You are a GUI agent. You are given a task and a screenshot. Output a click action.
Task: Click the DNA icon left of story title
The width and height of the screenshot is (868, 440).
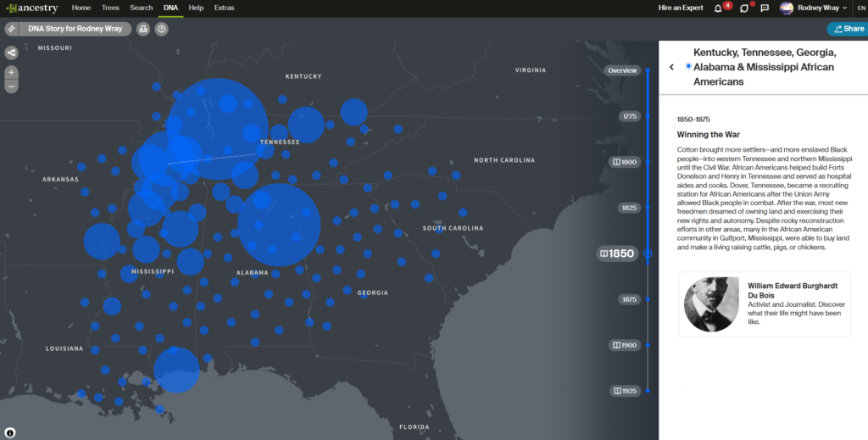(x=11, y=29)
